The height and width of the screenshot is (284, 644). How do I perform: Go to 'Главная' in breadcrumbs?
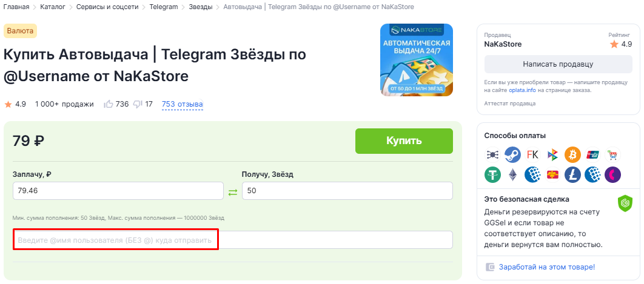pos(16,7)
